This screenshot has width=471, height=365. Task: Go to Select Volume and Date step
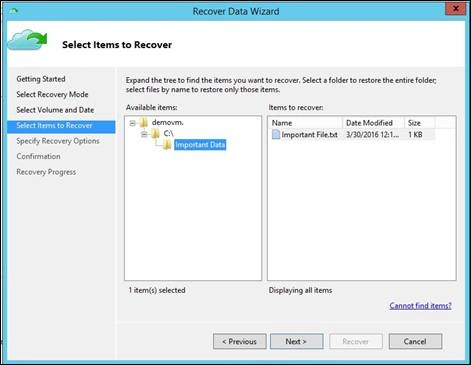[x=55, y=110]
